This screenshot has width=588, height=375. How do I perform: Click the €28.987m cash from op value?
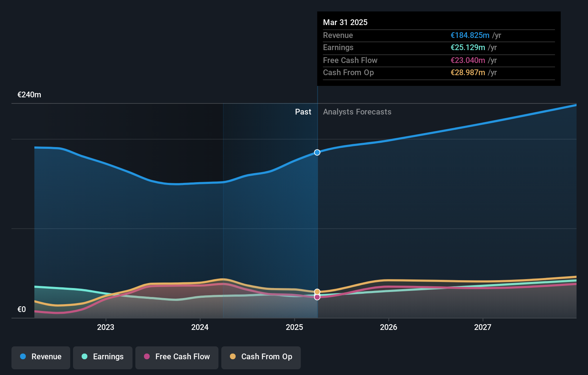468,73
